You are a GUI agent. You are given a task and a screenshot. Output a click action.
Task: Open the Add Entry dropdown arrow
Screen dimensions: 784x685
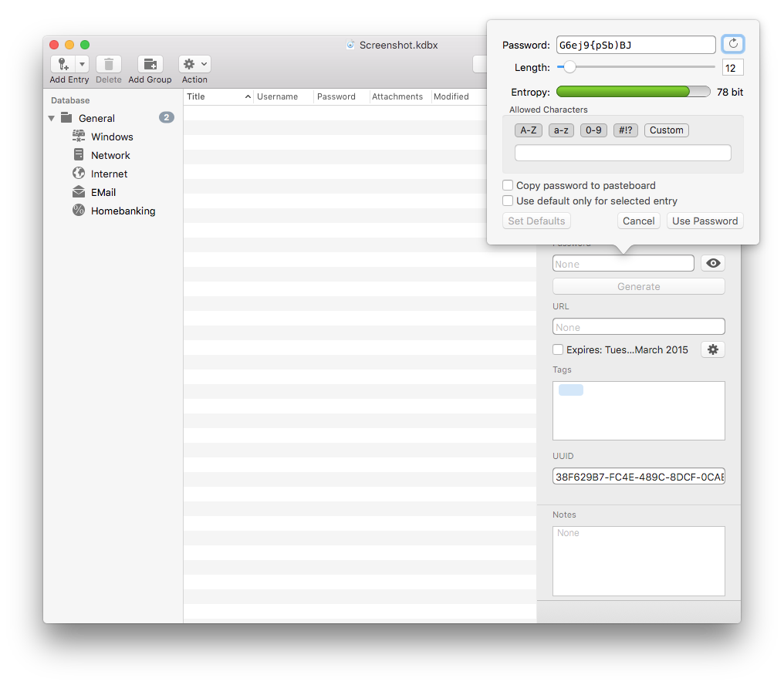82,65
